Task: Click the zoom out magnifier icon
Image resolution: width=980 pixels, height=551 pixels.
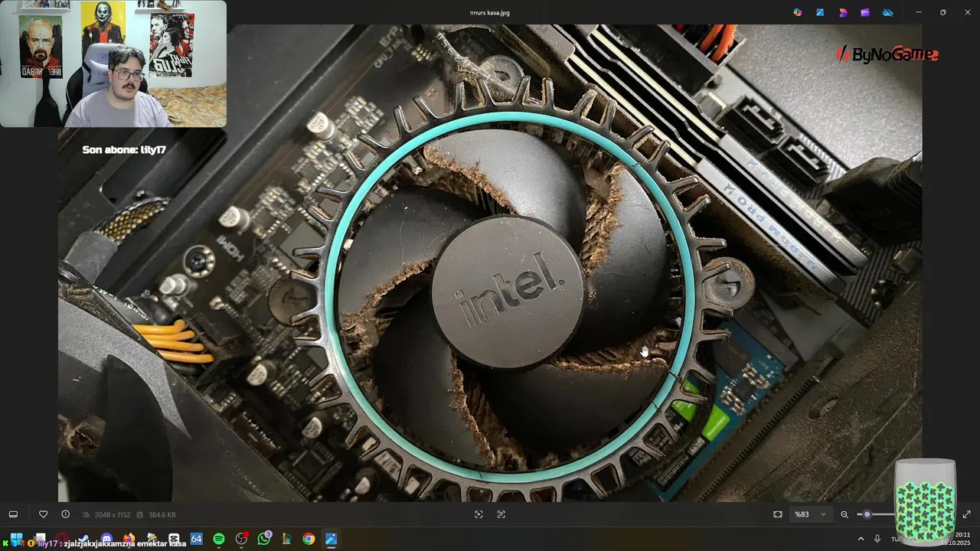Action: [844, 514]
